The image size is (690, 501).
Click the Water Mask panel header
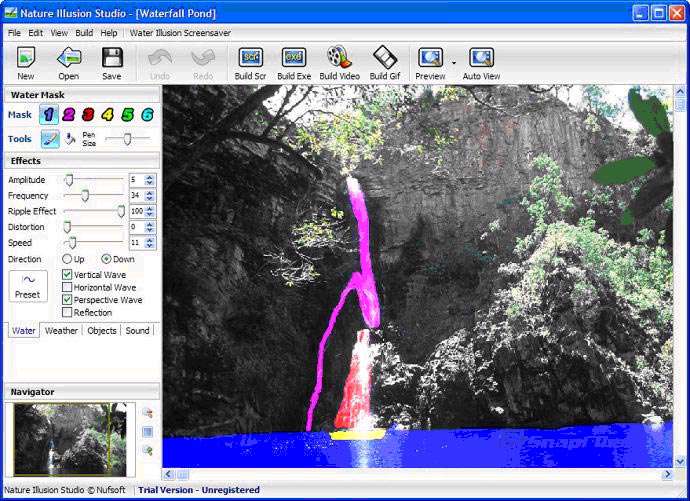(82, 95)
